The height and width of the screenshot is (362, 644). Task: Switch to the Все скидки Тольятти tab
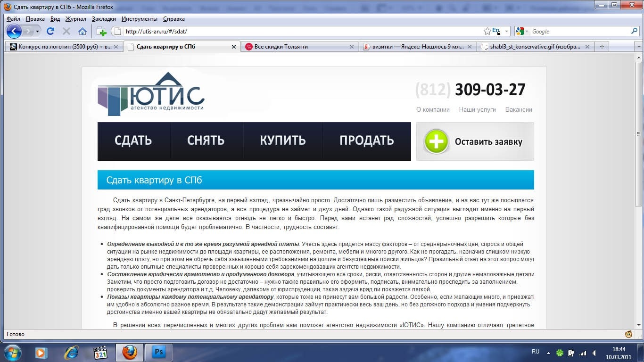click(299, 47)
